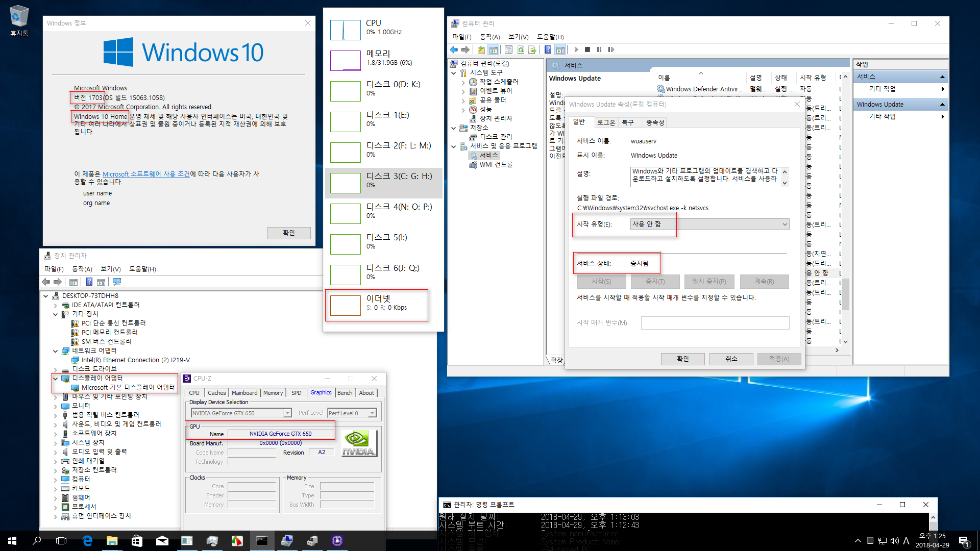
Task: Collapse 저장소 tree node
Action: 453,128
